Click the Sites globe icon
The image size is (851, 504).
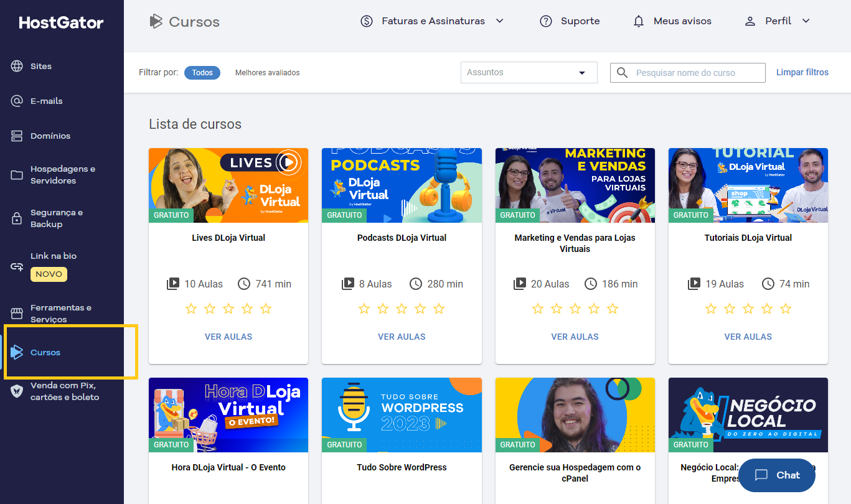(17, 66)
